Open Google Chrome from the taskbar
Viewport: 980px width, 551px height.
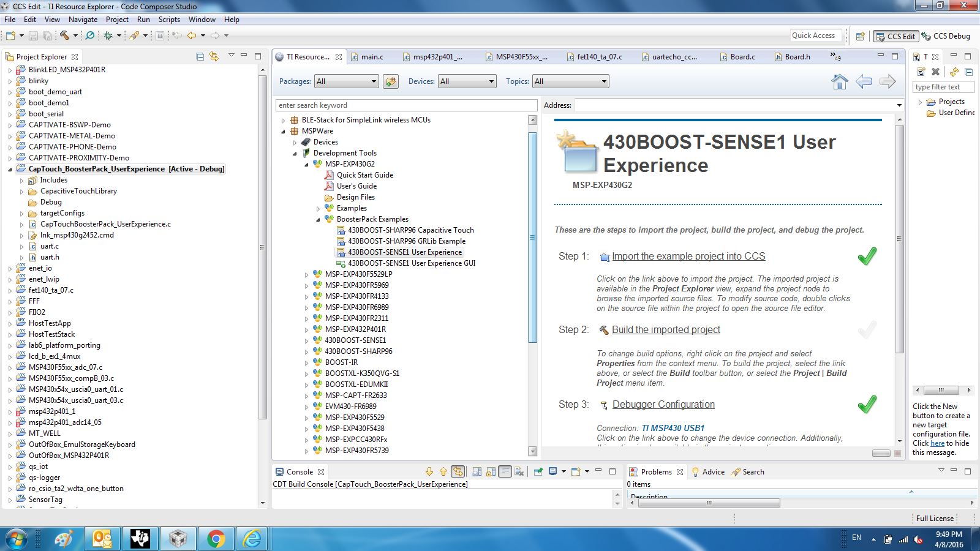point(215,539)
